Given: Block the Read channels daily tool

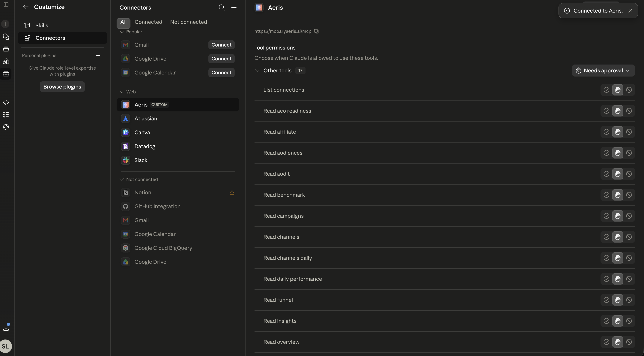Looking at the screenshot, I should (x=629, y=258).
